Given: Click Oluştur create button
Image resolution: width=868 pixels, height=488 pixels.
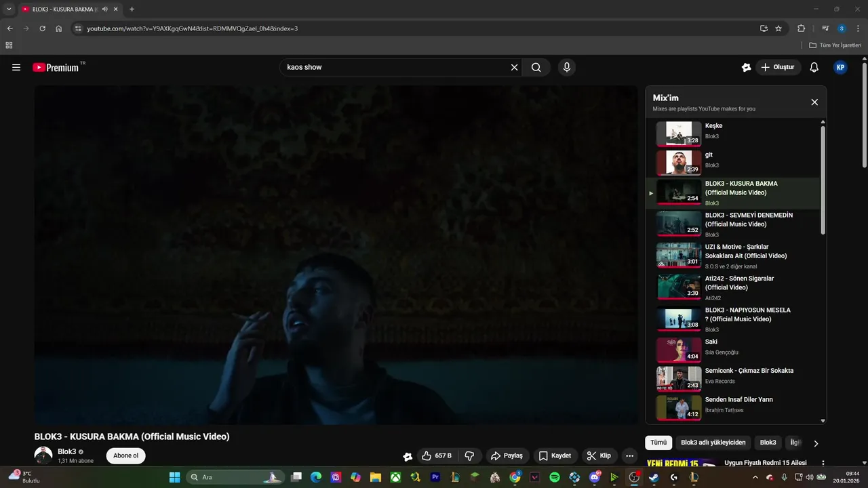Looking at the screenshot, I should [x=778, y=67].
